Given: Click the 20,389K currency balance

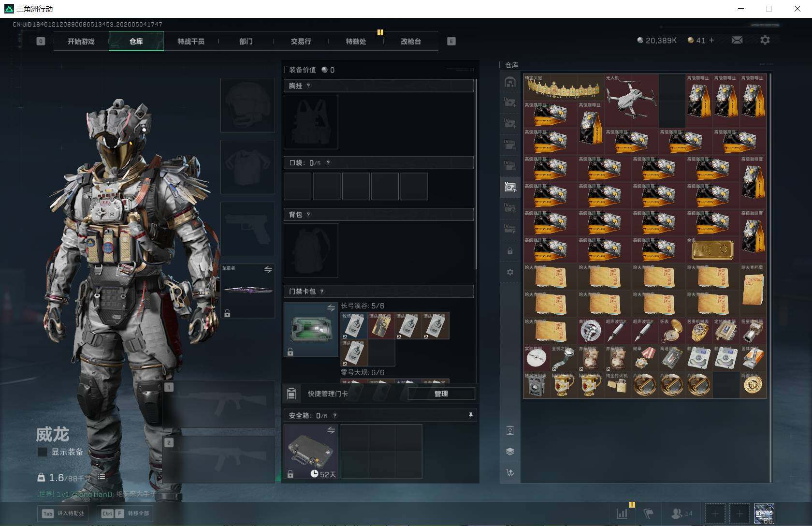Looking at the screenshot, I should tap(657, 40).
